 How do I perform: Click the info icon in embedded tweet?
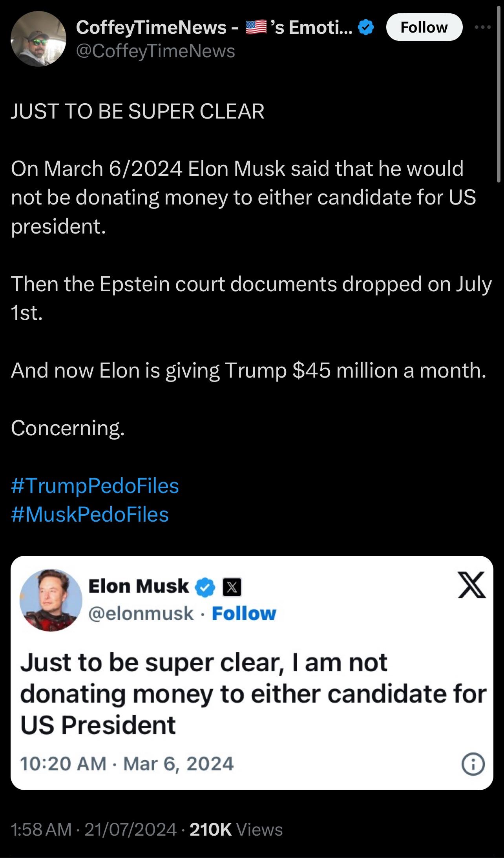click(x=473, y=764)
